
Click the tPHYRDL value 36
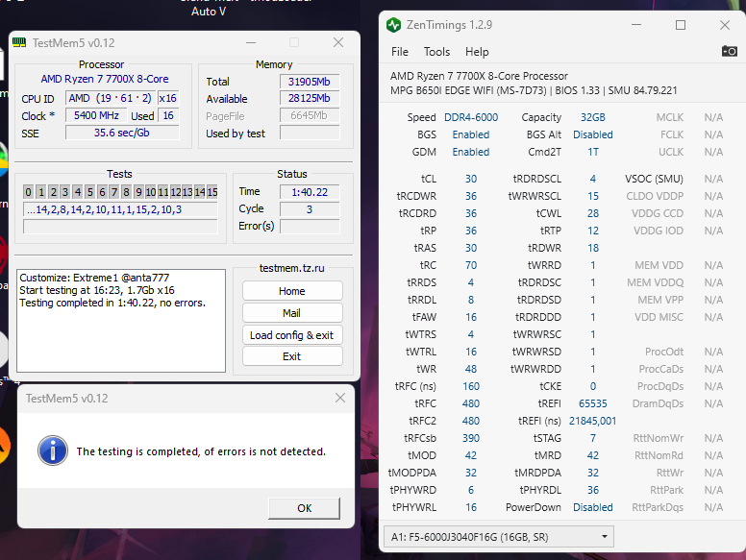[x=593, y=490]
